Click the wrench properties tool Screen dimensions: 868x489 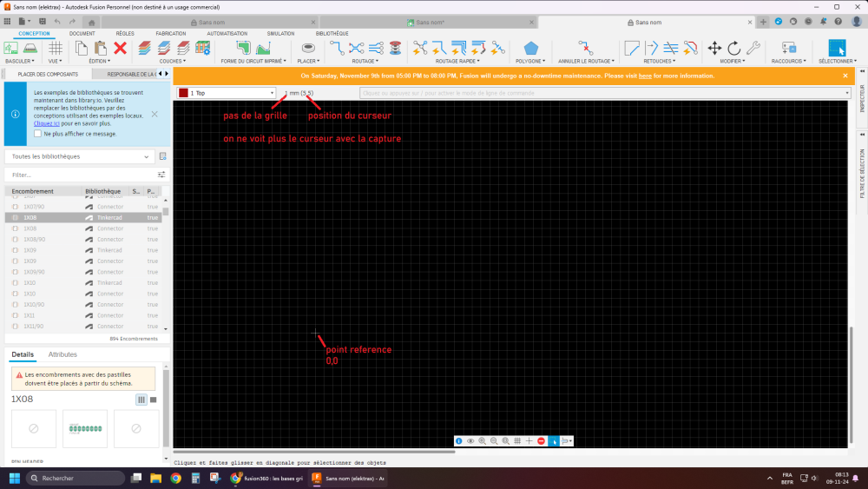click(753, 48)
